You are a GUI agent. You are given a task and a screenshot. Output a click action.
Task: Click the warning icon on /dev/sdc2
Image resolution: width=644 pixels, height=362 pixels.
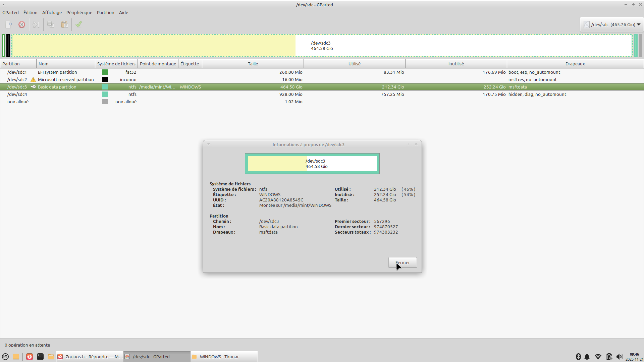(x=33, y=80)
